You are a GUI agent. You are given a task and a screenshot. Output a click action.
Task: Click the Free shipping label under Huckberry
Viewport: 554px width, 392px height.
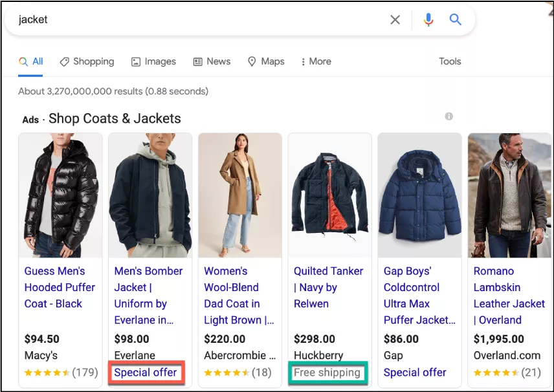pos(327,372)
